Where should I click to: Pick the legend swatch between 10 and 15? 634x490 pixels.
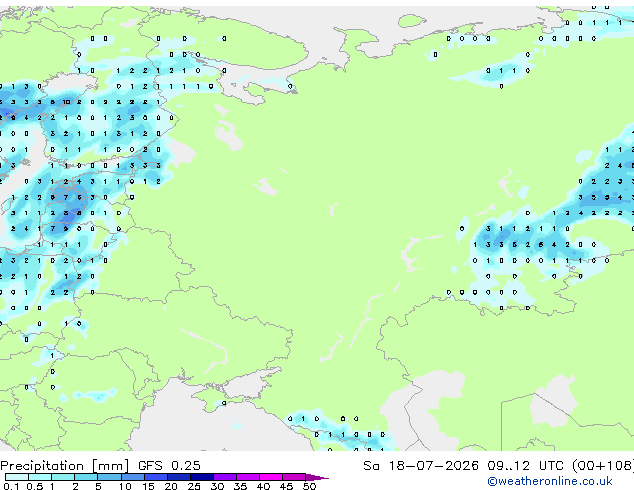132,477
